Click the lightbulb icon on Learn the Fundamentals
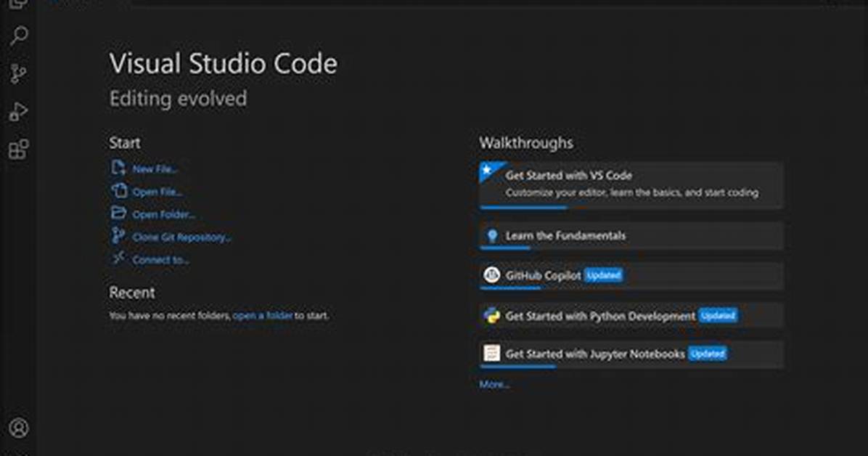868x456 pixels. pos(491,236)
